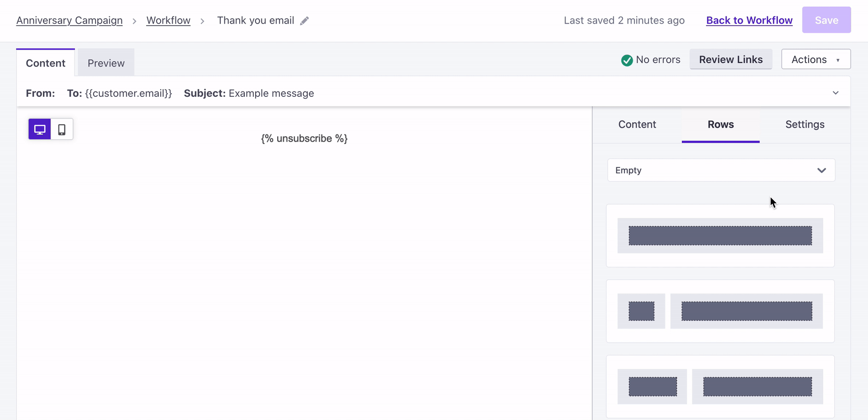Go to Anniversary Campaign breadcrumb

click(69, 20)
